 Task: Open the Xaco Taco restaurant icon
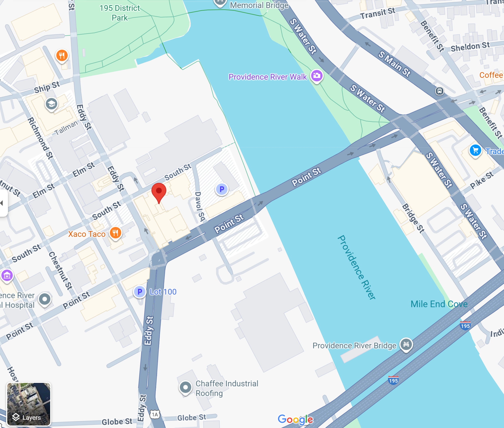tap(116, 233)
